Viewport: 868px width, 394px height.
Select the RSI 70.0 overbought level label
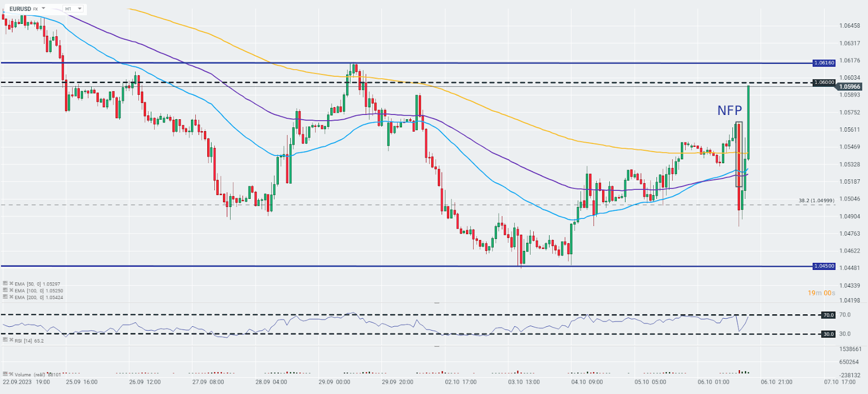click(828, 315)
